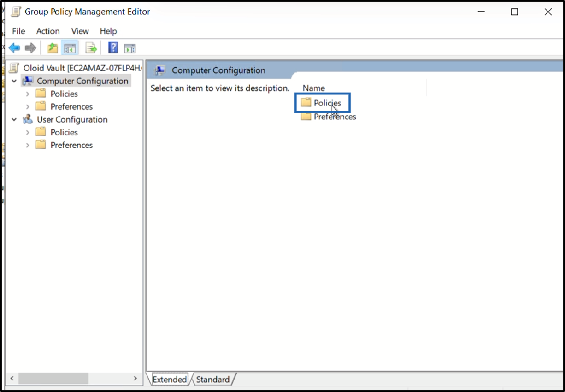Expand Policies under Computer Configuration

coord(28,94)
